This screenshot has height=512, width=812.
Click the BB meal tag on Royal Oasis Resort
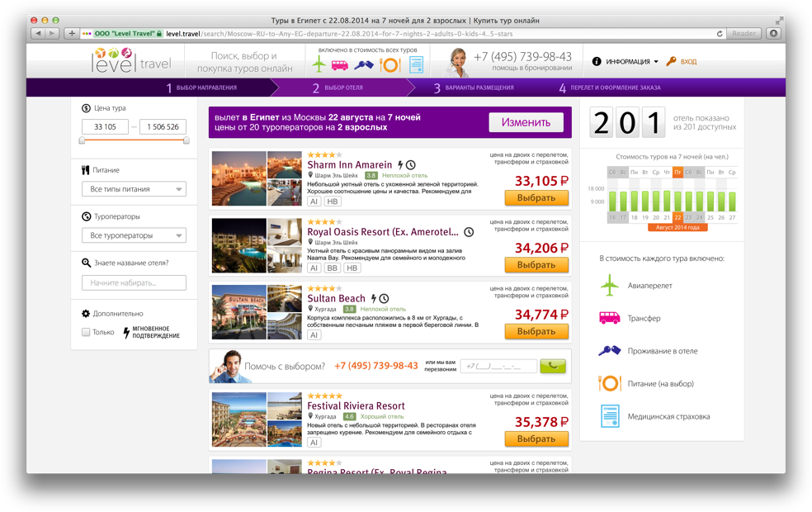[333, 268]
